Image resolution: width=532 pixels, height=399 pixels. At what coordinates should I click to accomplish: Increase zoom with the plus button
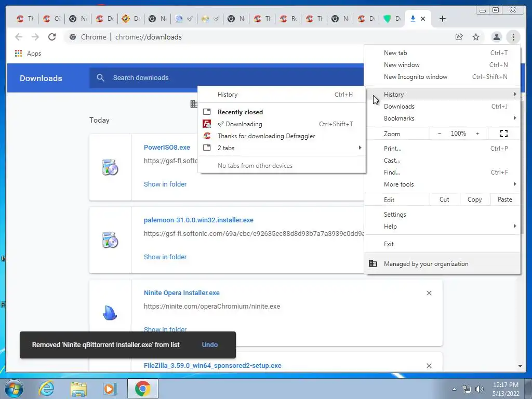coord(477,134)
